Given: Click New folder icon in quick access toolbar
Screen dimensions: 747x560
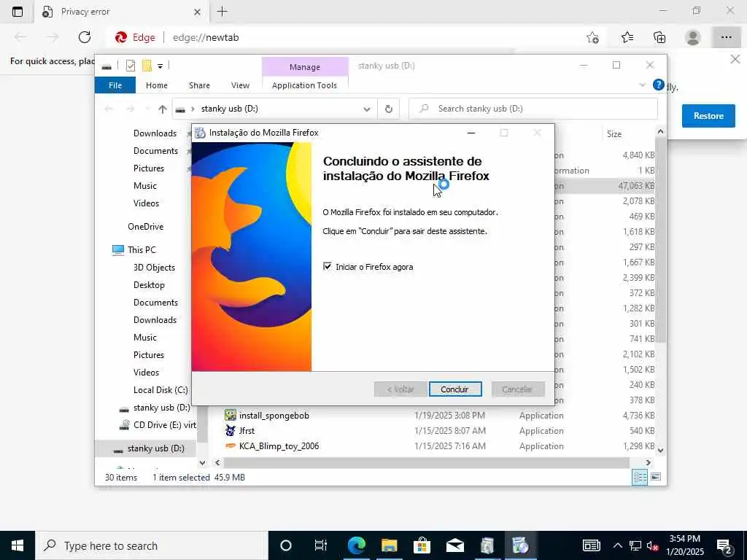Looking at the screenshot, I should [147, 66].
